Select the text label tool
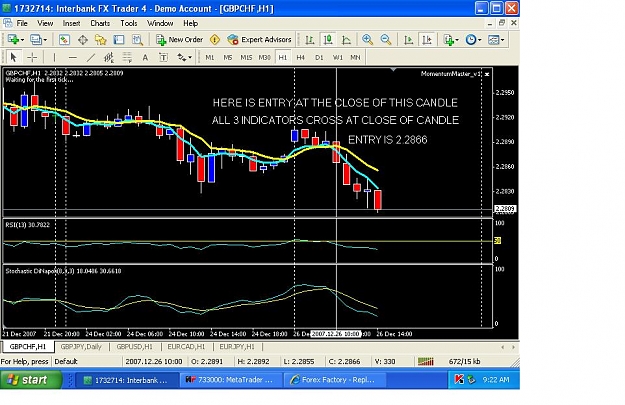Viewport: 625px width, 405px height. [163, 57]
